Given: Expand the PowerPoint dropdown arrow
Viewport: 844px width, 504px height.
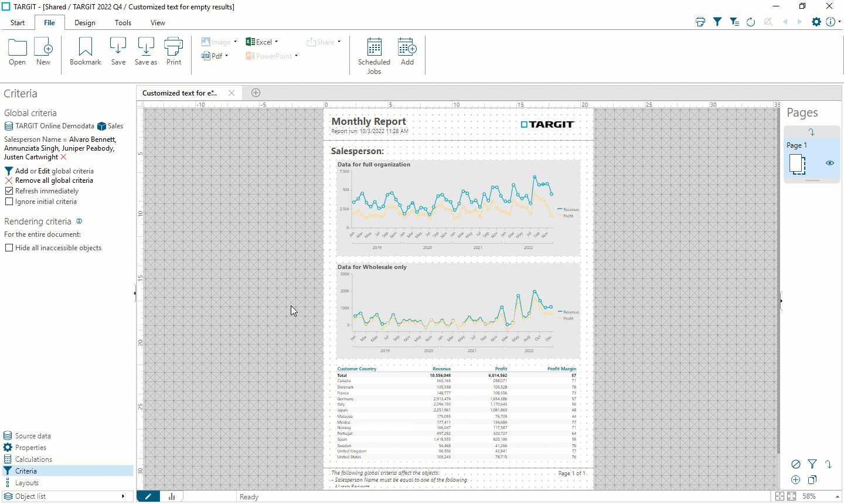Looking at the screenshot, I should [297, 56].
